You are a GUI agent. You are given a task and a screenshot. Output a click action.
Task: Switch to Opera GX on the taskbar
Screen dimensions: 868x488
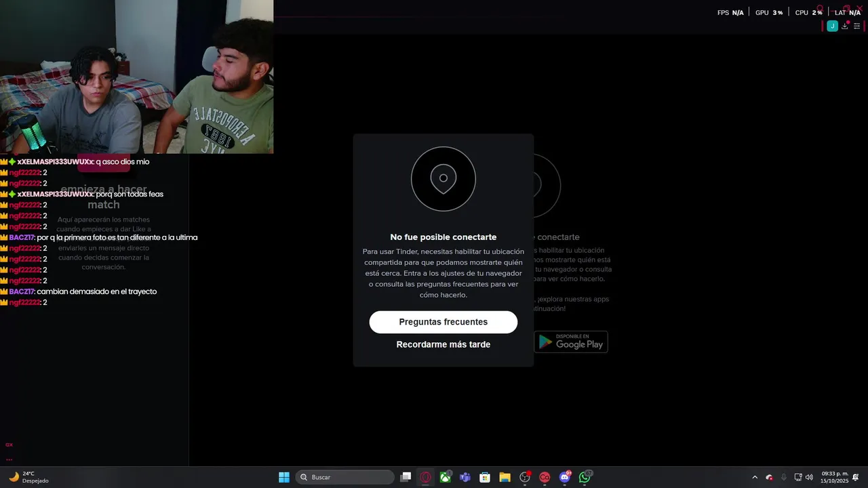point(425,477)
